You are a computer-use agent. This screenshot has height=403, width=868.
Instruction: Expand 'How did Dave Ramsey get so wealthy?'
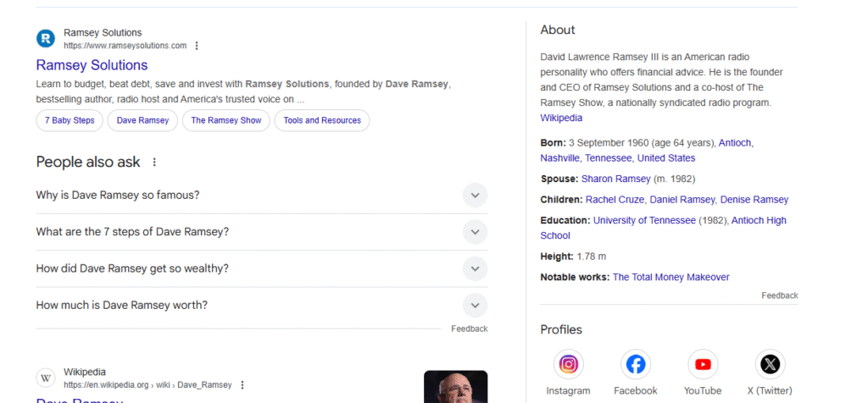262,268
